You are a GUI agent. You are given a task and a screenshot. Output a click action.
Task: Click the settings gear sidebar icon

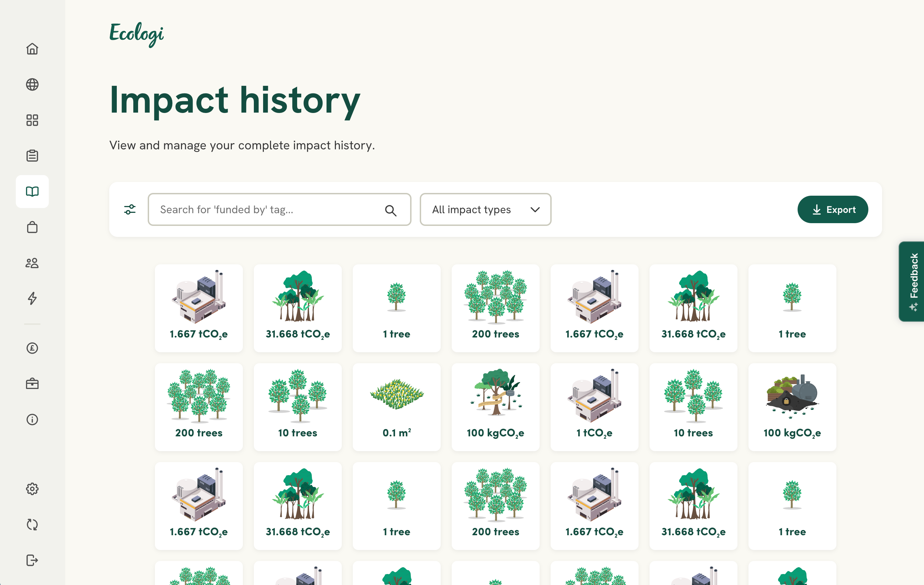pos(32,489)
